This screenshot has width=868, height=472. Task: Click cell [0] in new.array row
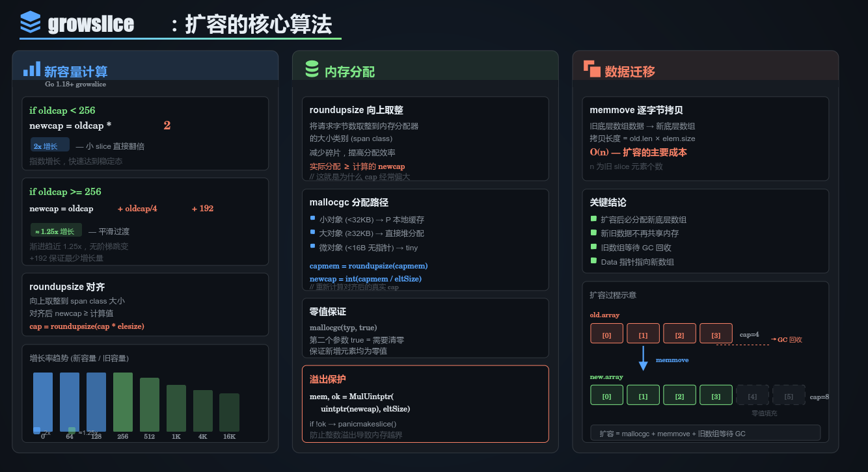(606, 395)
